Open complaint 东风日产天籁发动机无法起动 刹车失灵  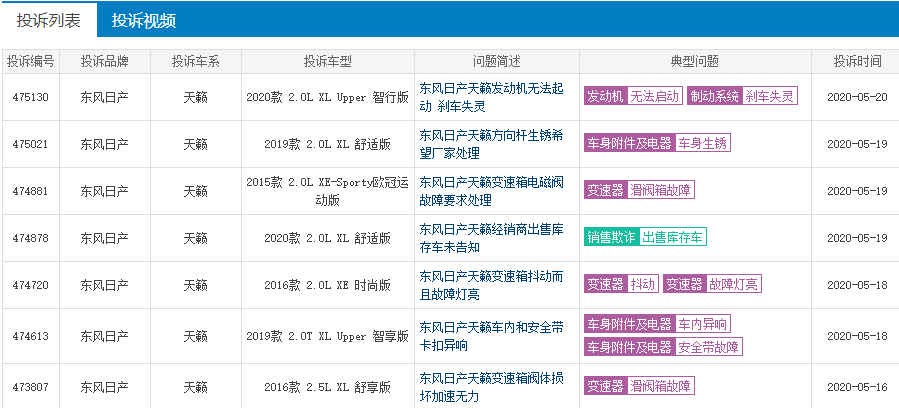[x=491, y=97]
